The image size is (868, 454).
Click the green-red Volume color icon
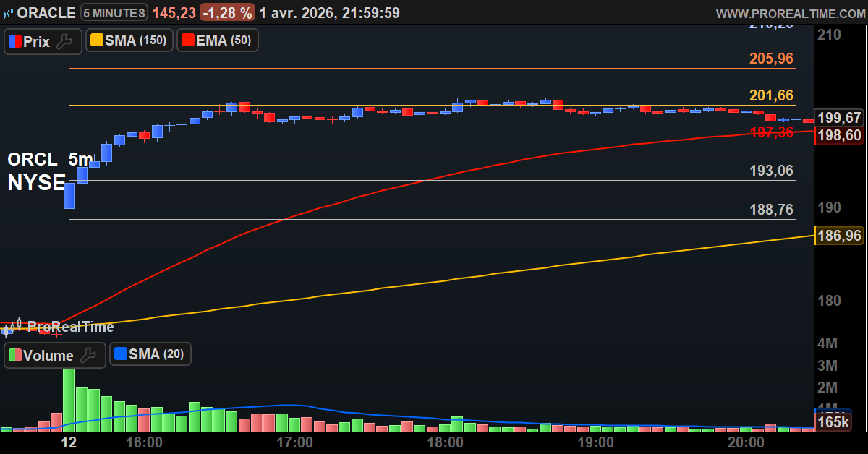point(14,355)
